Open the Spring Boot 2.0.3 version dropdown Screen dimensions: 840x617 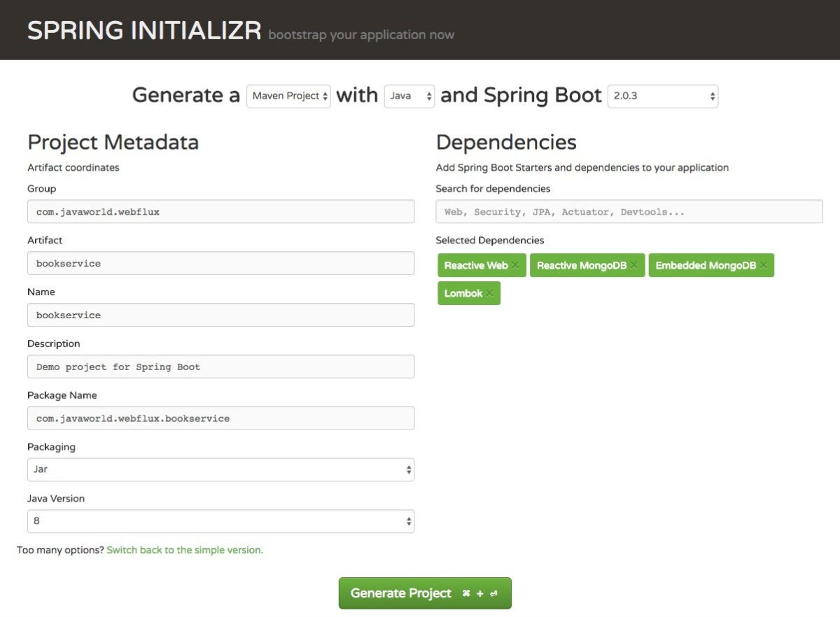[663, 96]
